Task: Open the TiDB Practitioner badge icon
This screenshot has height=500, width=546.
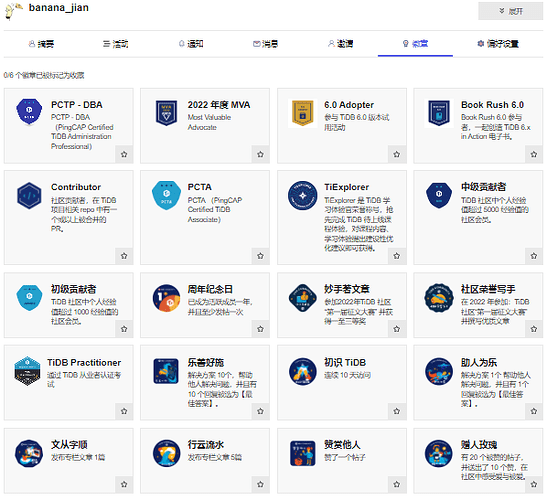Action: (x=28, y=371)
